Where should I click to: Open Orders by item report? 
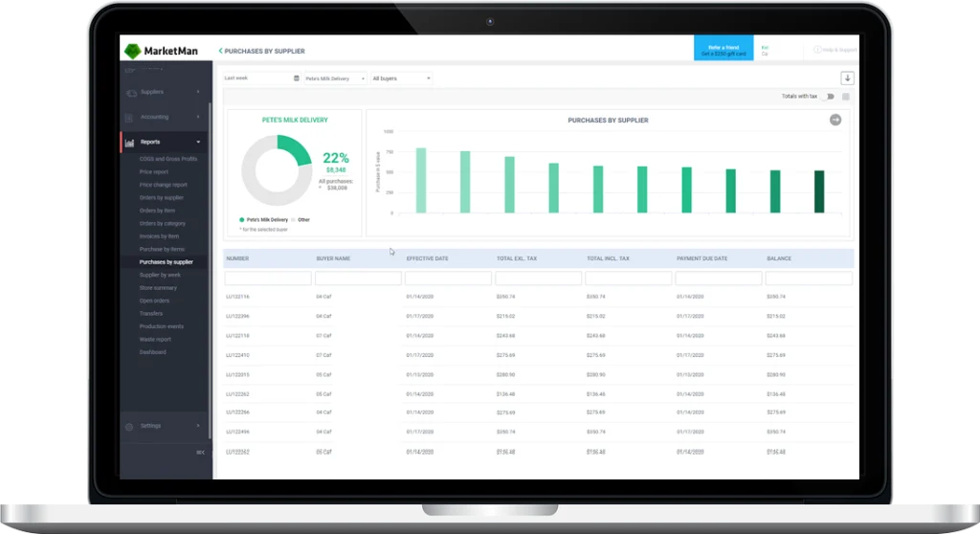tap(157, 211)
